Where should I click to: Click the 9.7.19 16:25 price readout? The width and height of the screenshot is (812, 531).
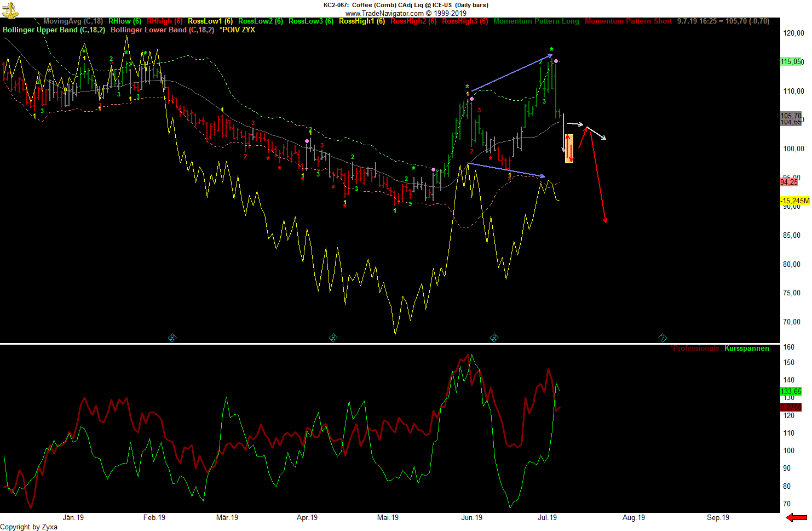click(x=723, y=21)
